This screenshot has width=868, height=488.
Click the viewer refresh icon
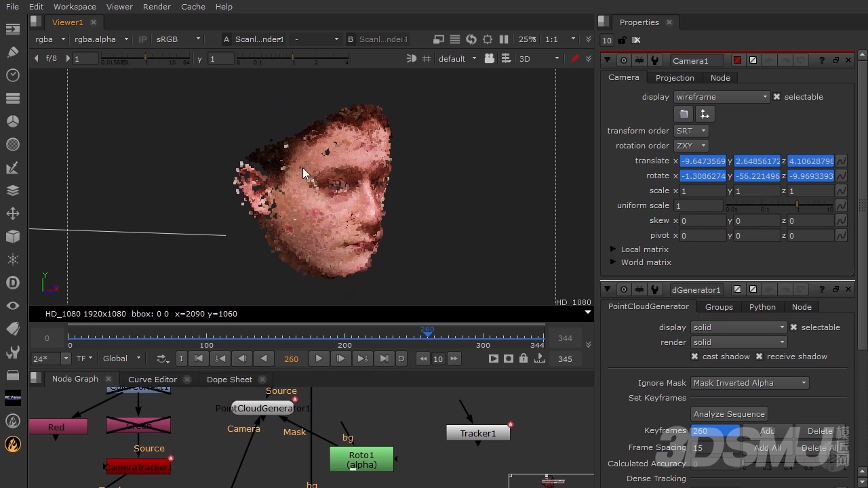tap(471, 39)
